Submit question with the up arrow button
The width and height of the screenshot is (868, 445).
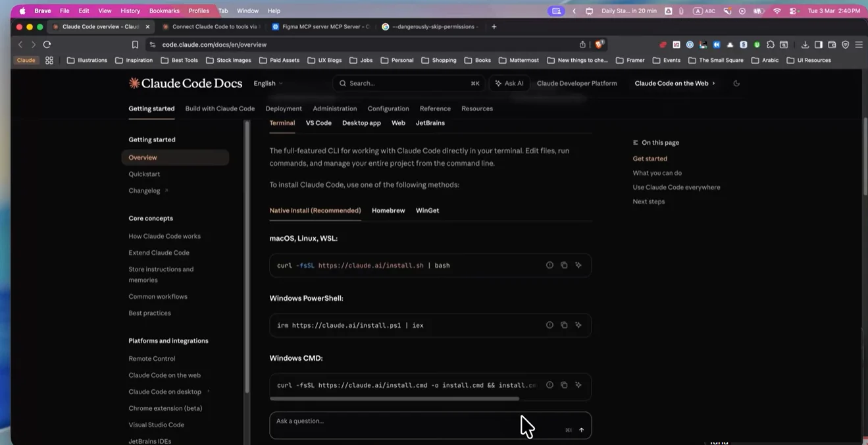coord(581,430)
